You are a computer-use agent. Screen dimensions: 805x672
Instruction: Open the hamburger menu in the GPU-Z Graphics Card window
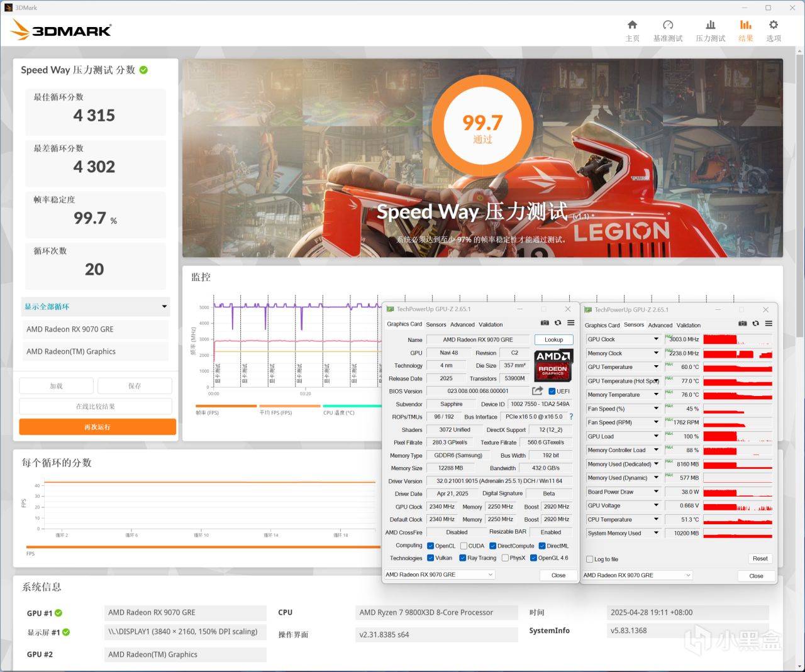point(570,323)
